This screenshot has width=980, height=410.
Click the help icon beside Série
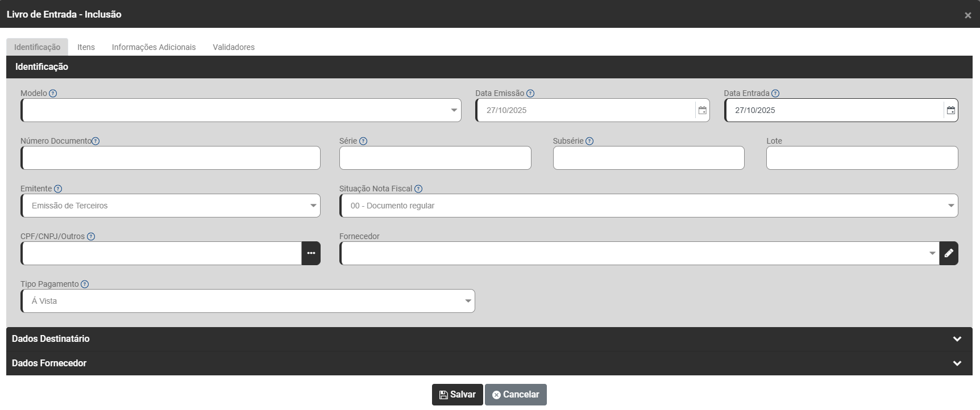click(x=363, y=141)
